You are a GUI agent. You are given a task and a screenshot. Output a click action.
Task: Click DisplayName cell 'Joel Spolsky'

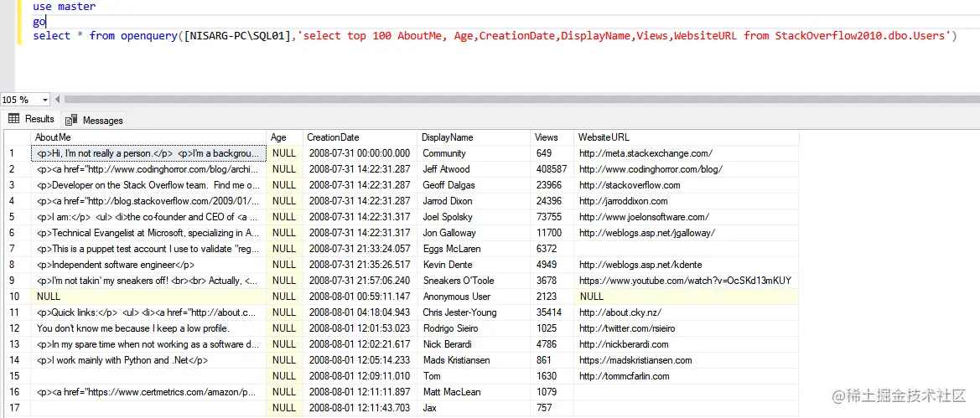pyautogui.click(x=474, y=217)
